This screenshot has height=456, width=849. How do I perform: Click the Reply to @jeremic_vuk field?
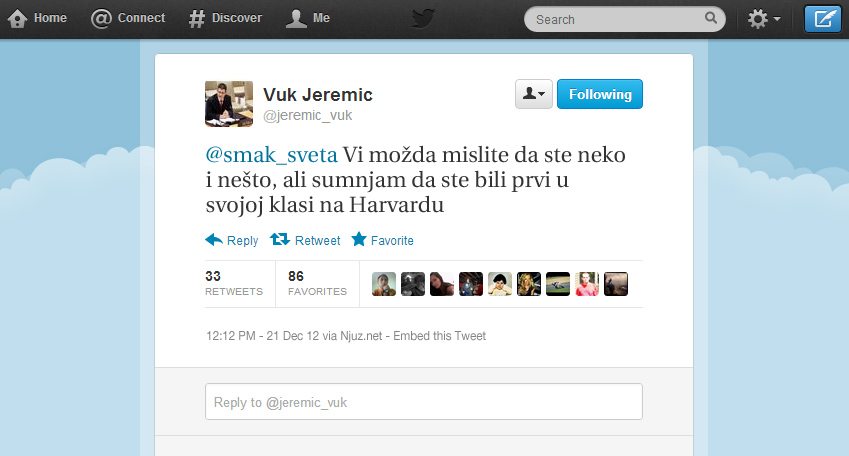[424, 402]
